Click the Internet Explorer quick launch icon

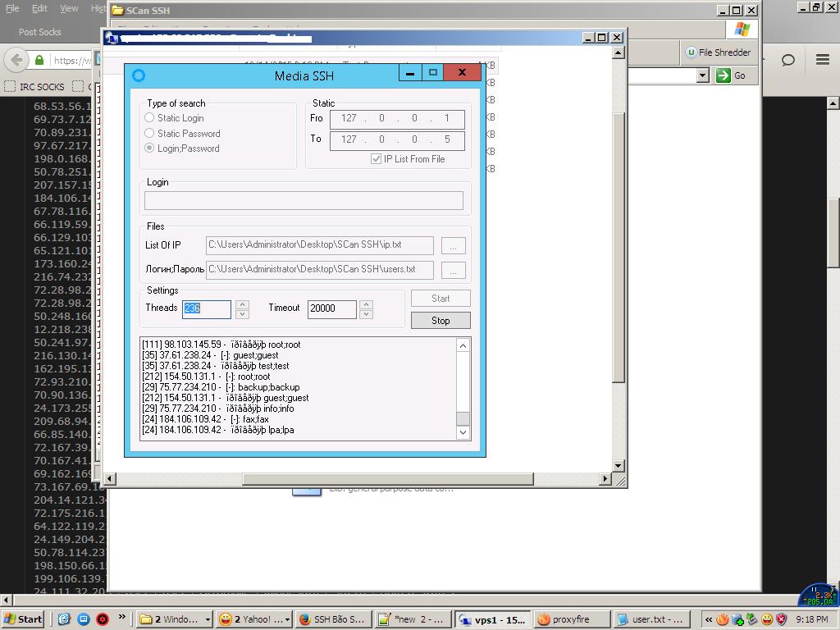(x=64, y=619)
